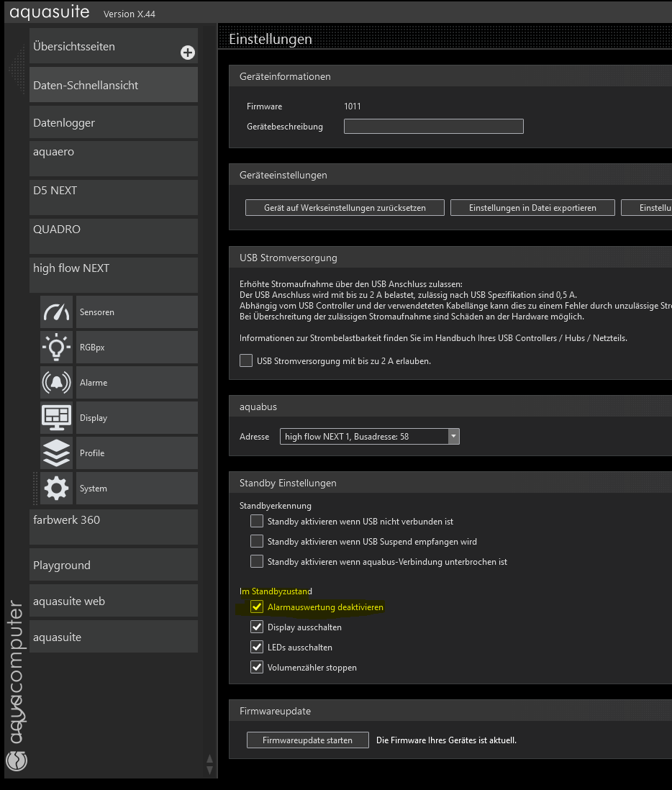Uncheck Alarmauswertung deaktivieren
Viewport: 672px width, 790px height.
(257, 607)
